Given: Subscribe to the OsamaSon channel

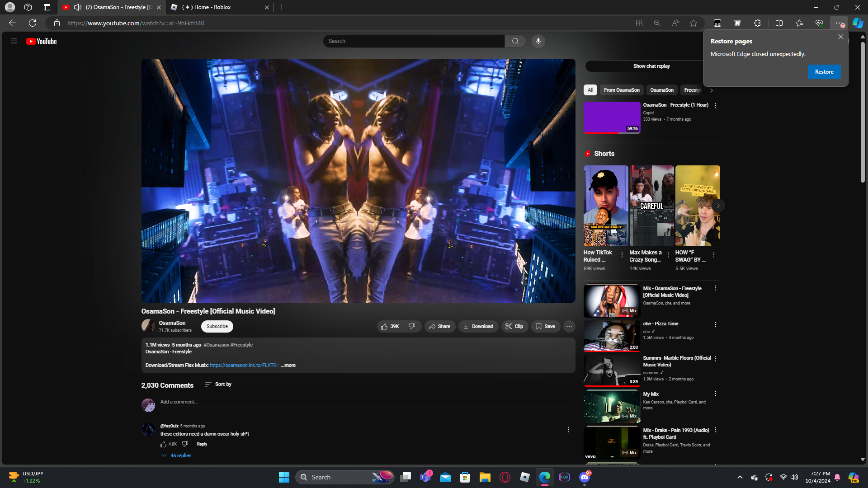Looking at the screenshot, I should pyautogui.click(x=217, y=326).
